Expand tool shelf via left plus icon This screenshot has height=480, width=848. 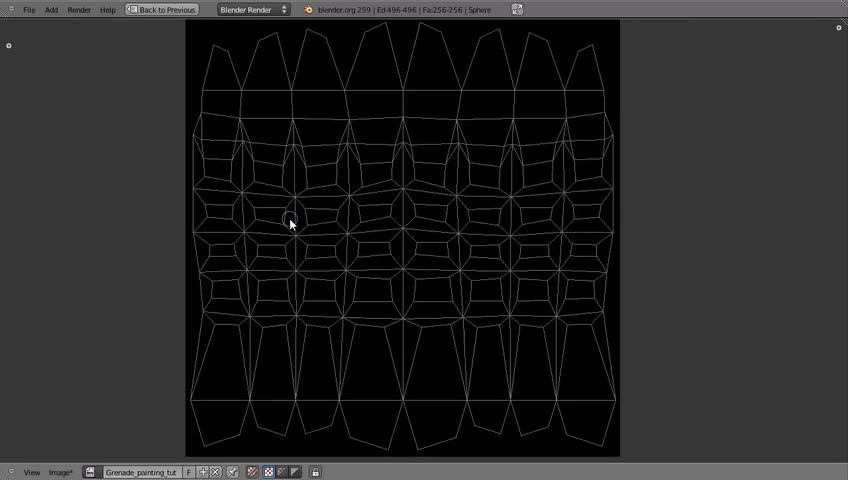coord(9,46)
